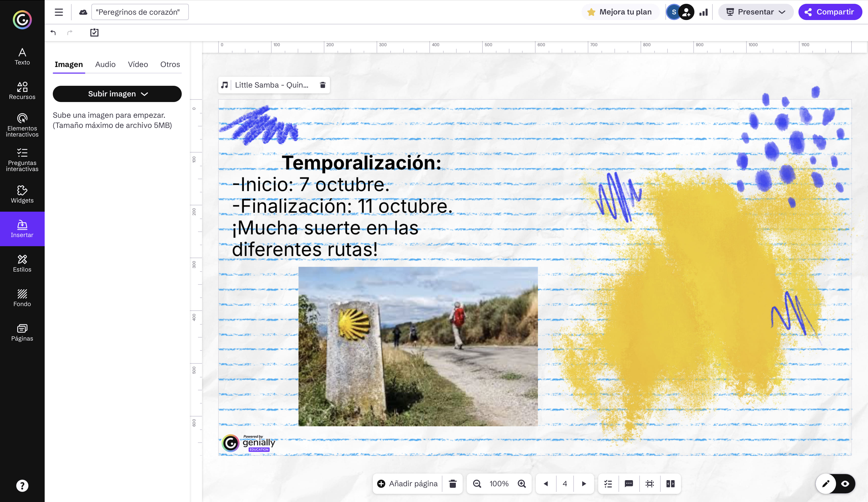Switch to the Audio tab

coord(105,64)
